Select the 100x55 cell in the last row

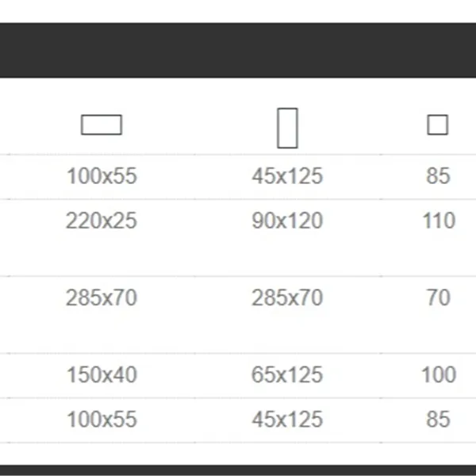pyautogui.click(x=102, y=419)
